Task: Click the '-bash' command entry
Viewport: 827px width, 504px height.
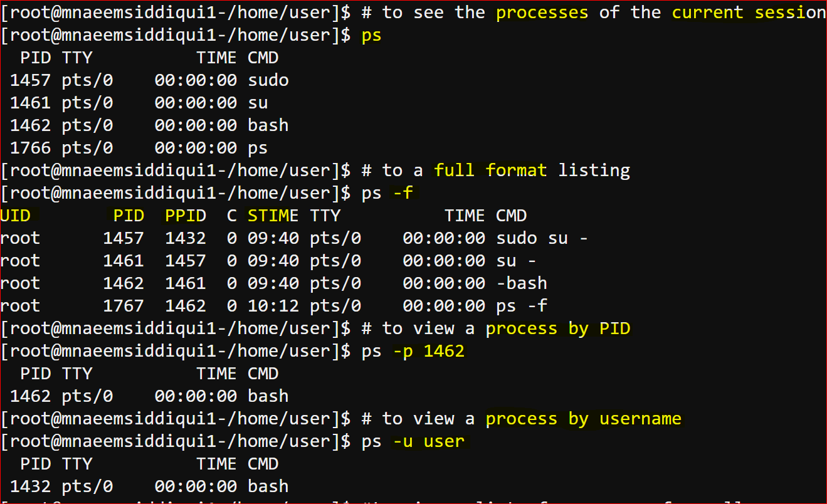Action: (522, 283)
